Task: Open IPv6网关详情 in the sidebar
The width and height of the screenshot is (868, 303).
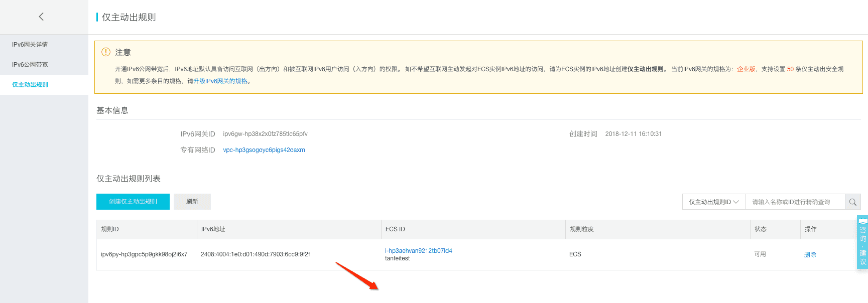Action: click(x=30, y=45)
